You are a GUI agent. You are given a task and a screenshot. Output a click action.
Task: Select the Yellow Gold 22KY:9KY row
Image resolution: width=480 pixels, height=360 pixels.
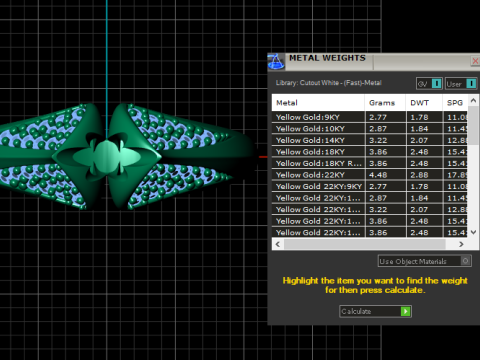pos(370,186)
